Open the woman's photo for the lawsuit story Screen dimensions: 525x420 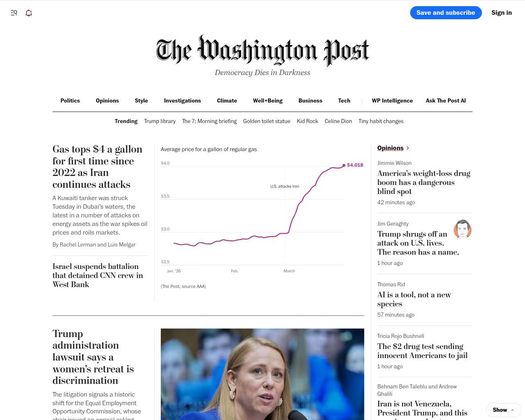click(262, 374)
